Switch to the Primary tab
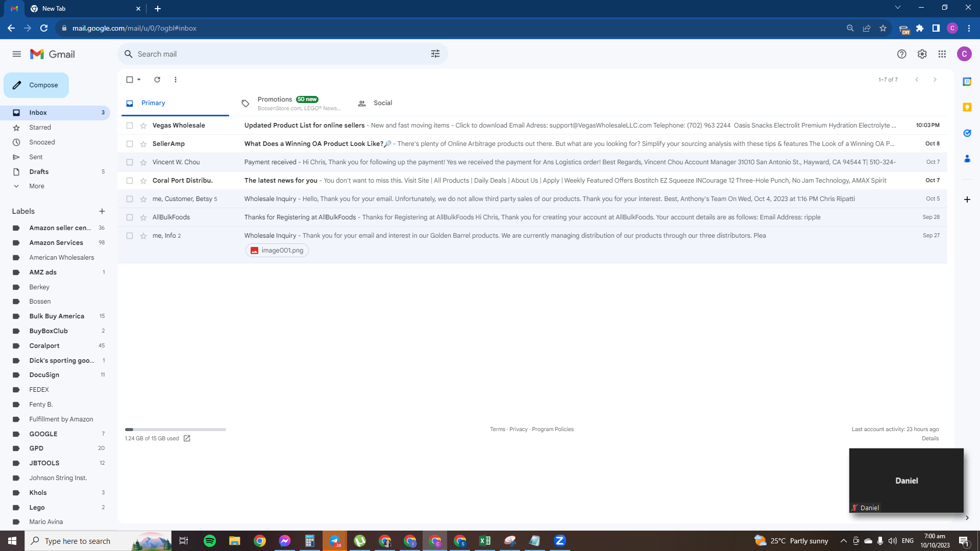980x551 pixels. point(176,103)
